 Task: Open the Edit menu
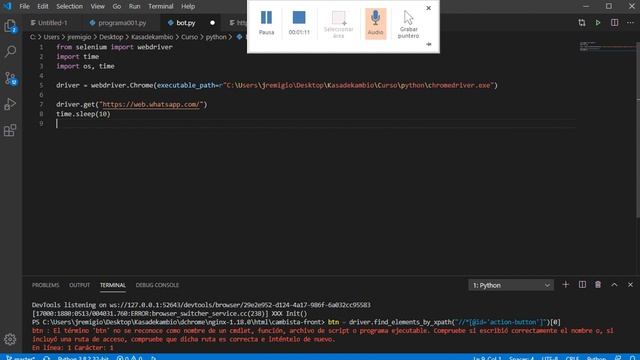tap(42, 7)
